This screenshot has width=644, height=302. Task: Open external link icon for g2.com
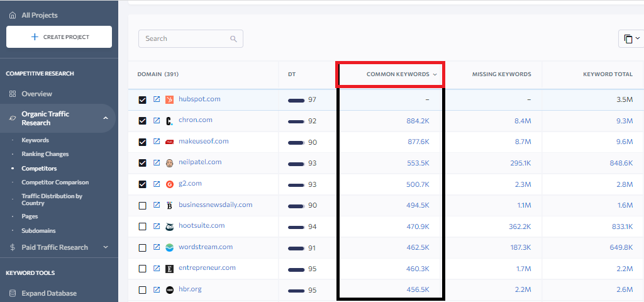[157, 184]
